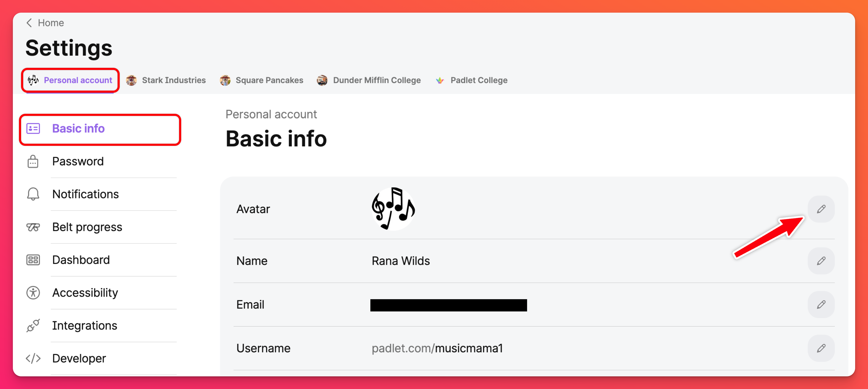
Task: Click the Email row edit pencil
Action: pos(821,304)
